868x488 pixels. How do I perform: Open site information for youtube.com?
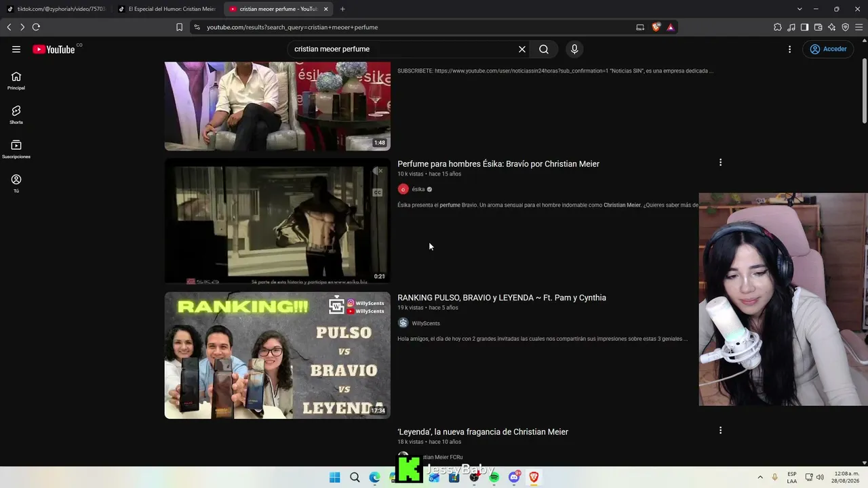tap(197, 27)
